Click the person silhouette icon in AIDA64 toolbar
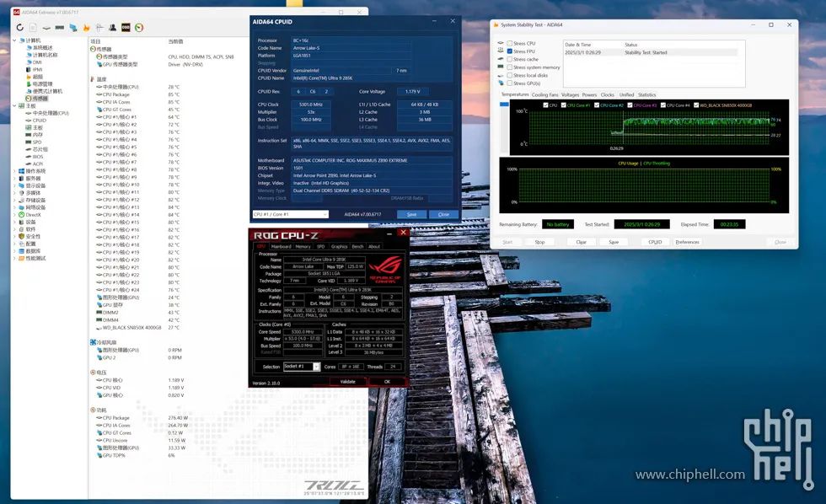826x504 pixels. tap(112, 27)
